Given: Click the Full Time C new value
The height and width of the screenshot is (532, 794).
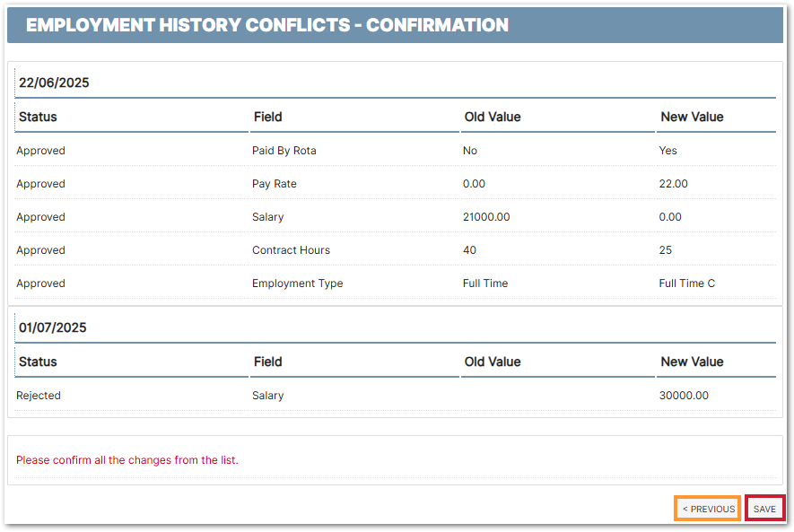Looking at the screenshot, I should 687,283.
